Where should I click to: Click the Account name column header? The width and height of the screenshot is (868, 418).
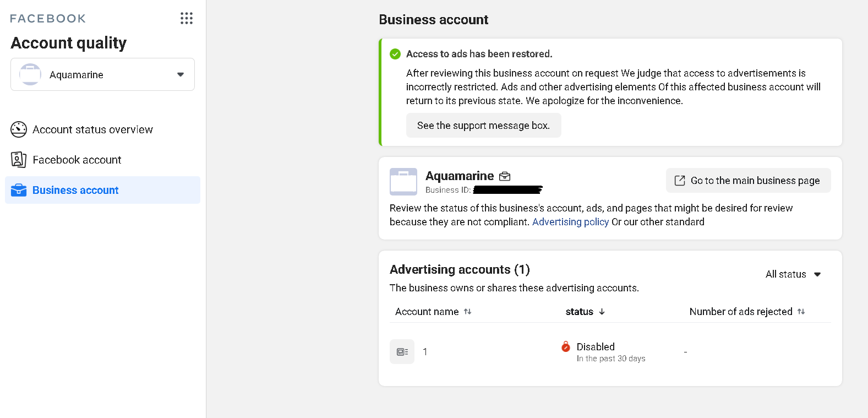[427, 312]
